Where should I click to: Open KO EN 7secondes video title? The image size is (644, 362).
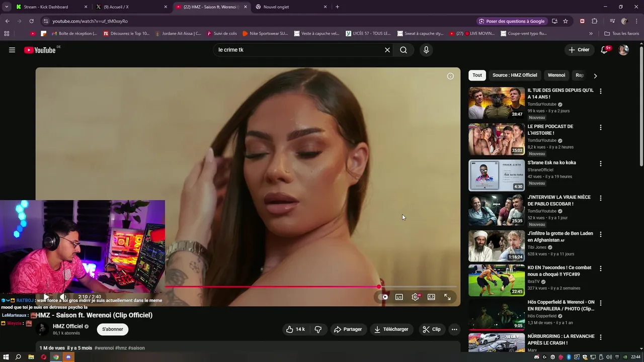(x=559, y=271)
